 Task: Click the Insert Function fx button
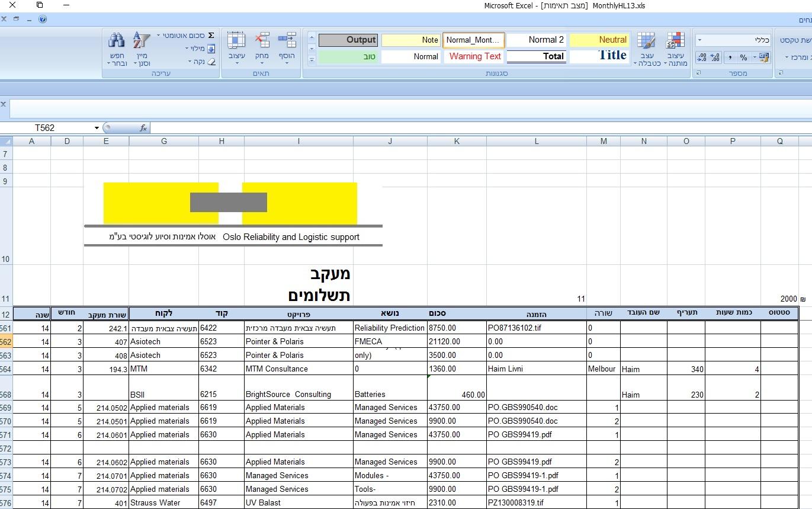click(x=143, y=127)
